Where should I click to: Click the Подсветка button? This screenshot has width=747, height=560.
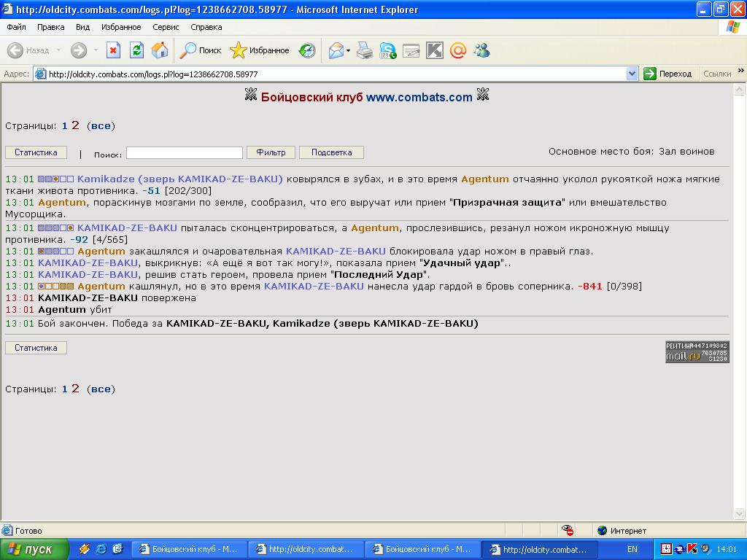point(332,152)
